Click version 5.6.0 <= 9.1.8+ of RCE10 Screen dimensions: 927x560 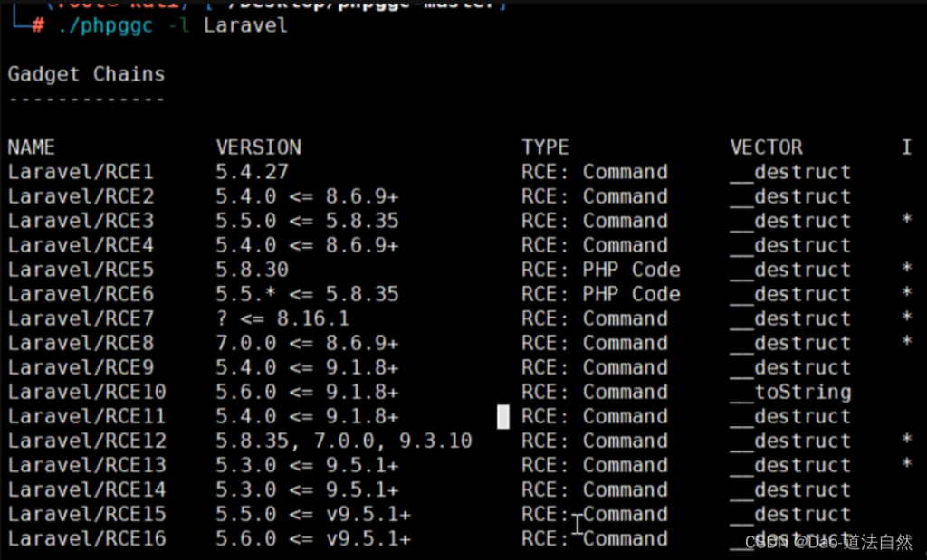coord(307,393)
